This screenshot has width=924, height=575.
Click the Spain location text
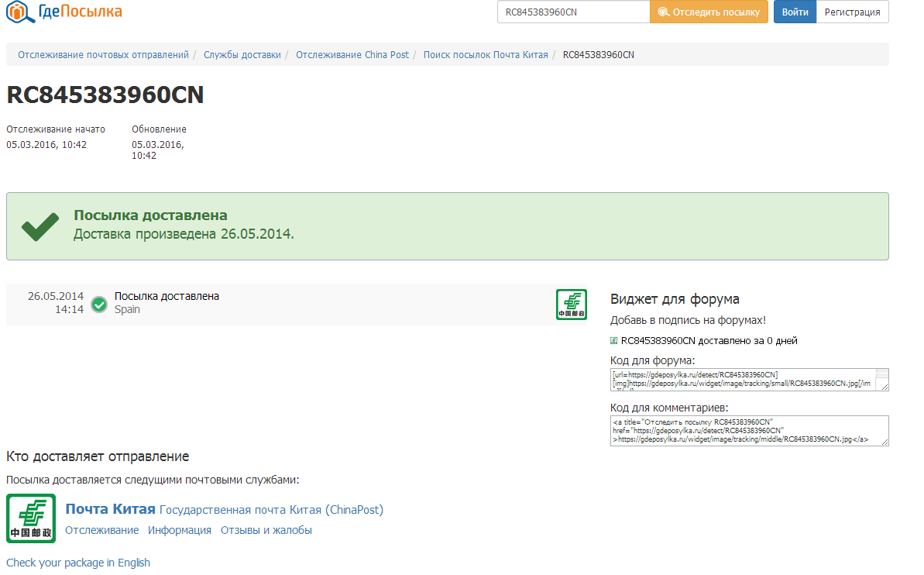pyautogui.click(x=127, y=310)
